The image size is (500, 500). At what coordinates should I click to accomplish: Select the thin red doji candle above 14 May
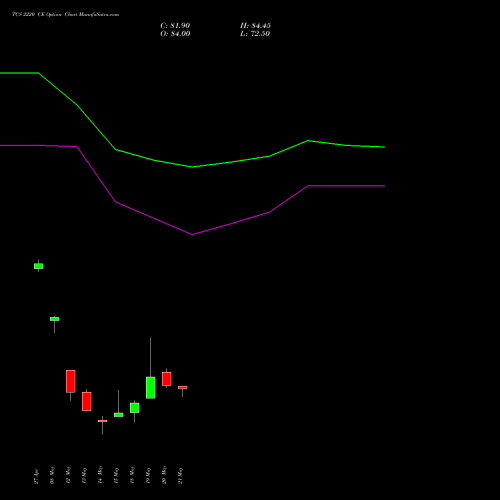tap(103, 421)
